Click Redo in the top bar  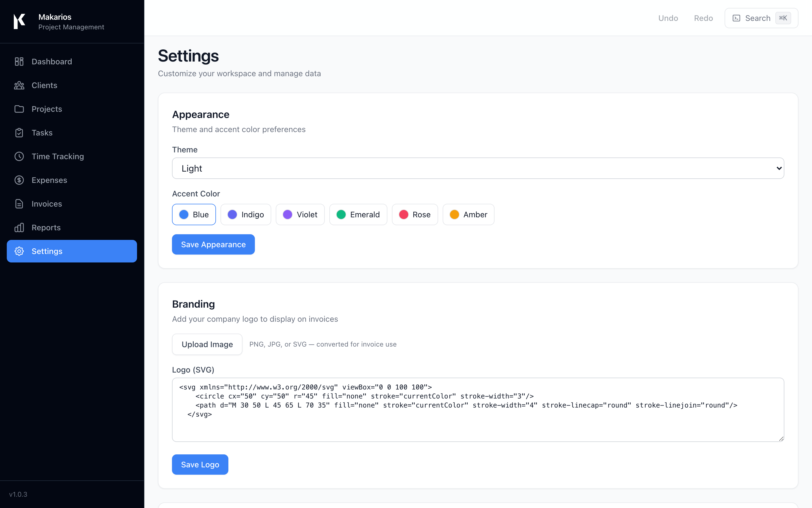point(703,18)
